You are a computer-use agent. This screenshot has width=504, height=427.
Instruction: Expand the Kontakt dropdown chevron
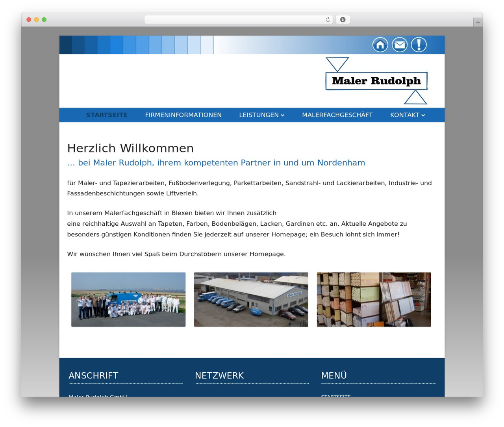(x=423, y=115)
